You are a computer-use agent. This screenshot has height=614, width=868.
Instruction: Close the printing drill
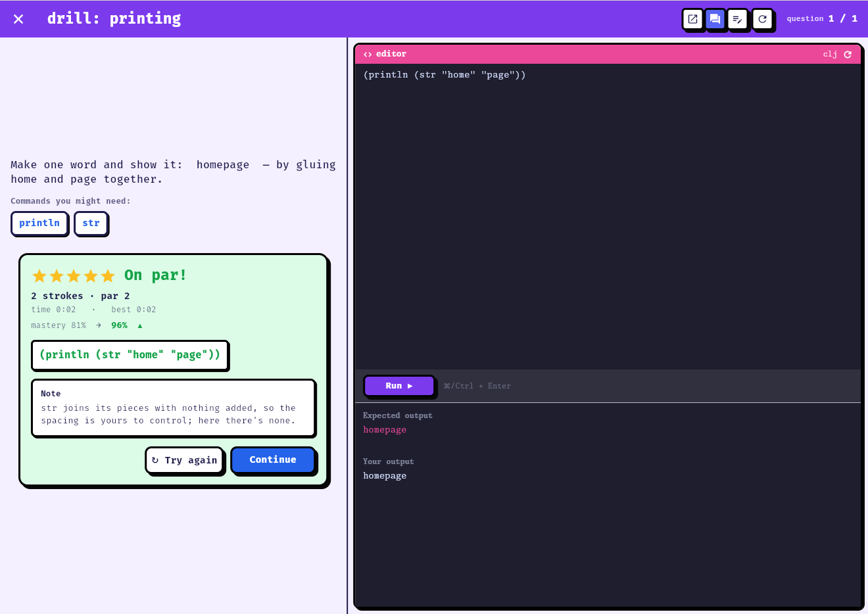[x=18, y=19]
